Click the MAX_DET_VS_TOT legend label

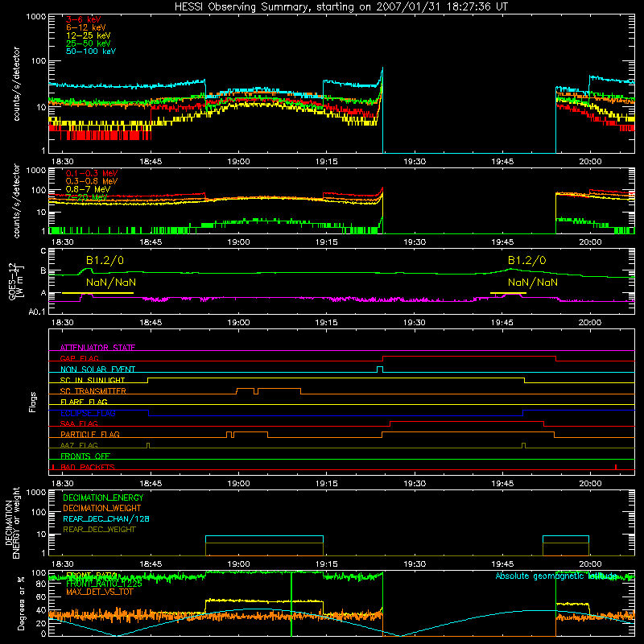pos(100,592)
